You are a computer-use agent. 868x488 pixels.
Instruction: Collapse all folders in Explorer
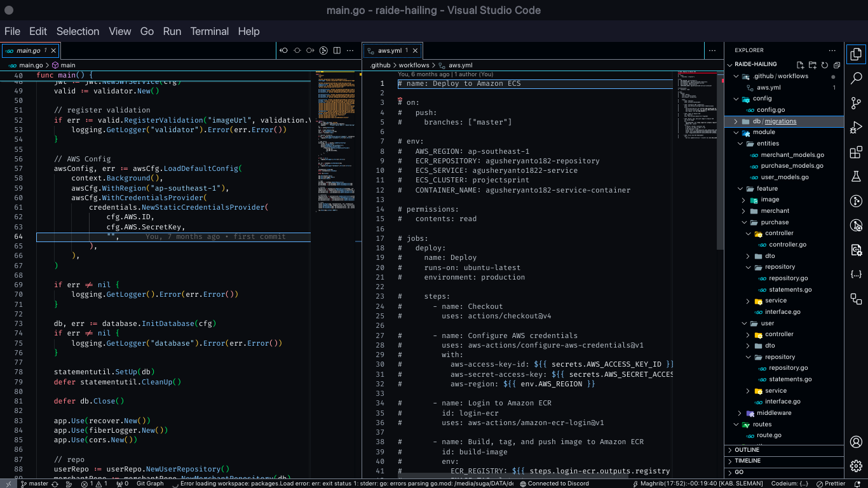click(837, 65)
